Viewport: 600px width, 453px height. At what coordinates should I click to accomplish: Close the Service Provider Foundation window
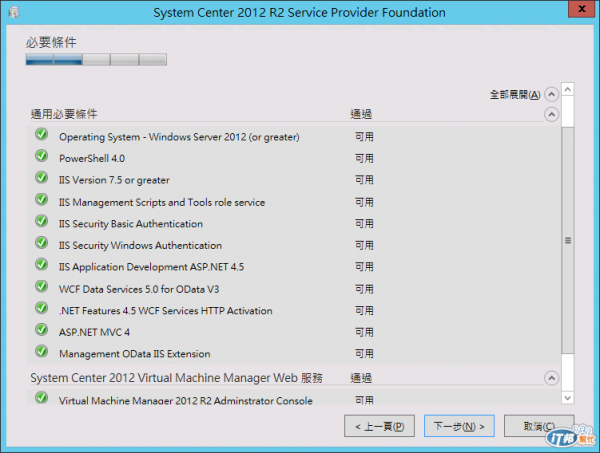(x=582, y=9)
